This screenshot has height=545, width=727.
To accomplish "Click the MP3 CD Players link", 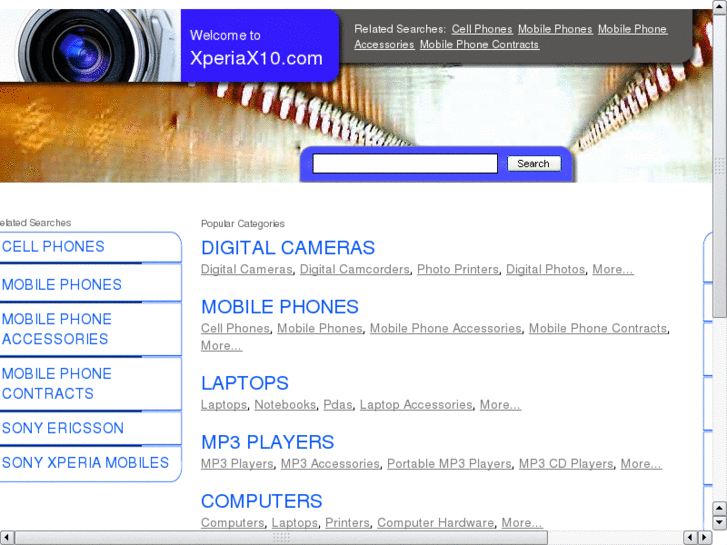I will [566, 464].
